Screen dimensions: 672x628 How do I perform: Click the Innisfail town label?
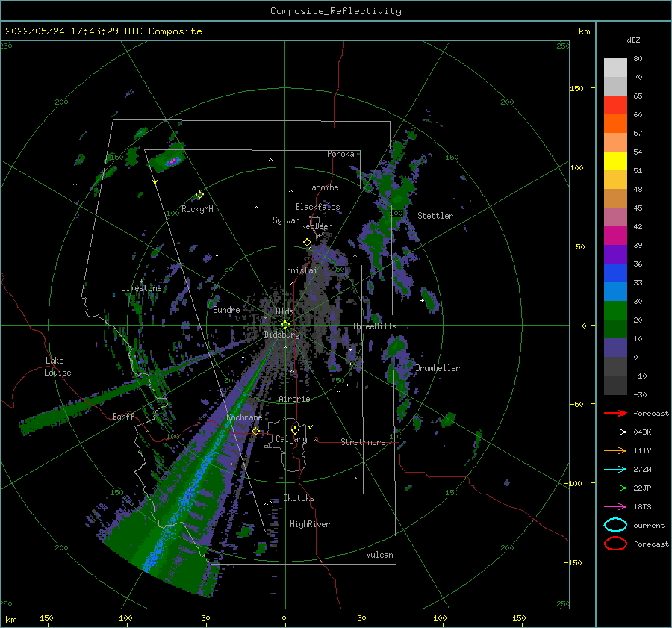(x=302, y=270)
